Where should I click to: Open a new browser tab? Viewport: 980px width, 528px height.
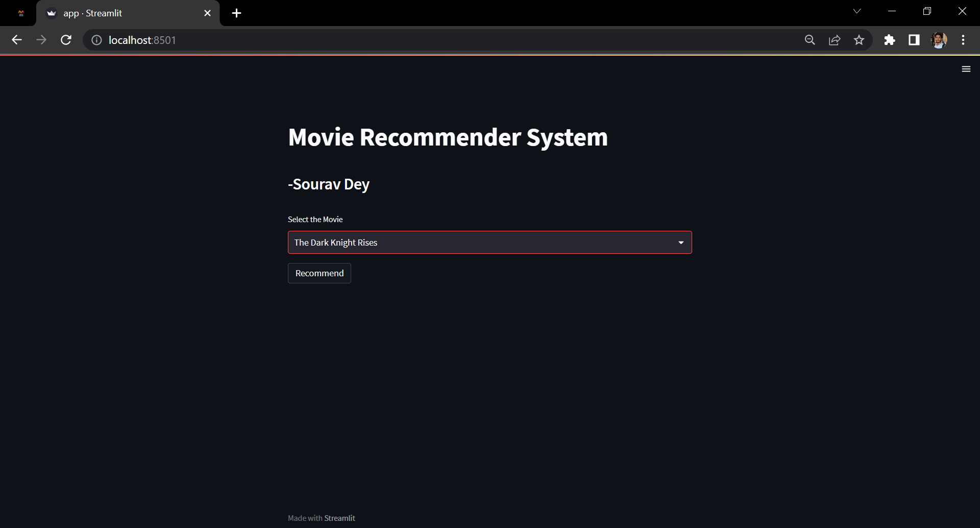pyautogui.click(x=236, y=13)
